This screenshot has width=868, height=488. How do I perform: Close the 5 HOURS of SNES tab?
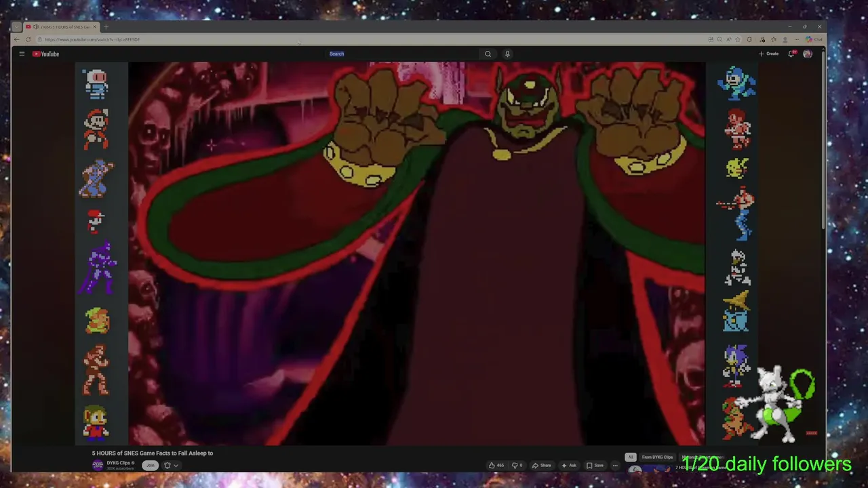coord(95,27)
